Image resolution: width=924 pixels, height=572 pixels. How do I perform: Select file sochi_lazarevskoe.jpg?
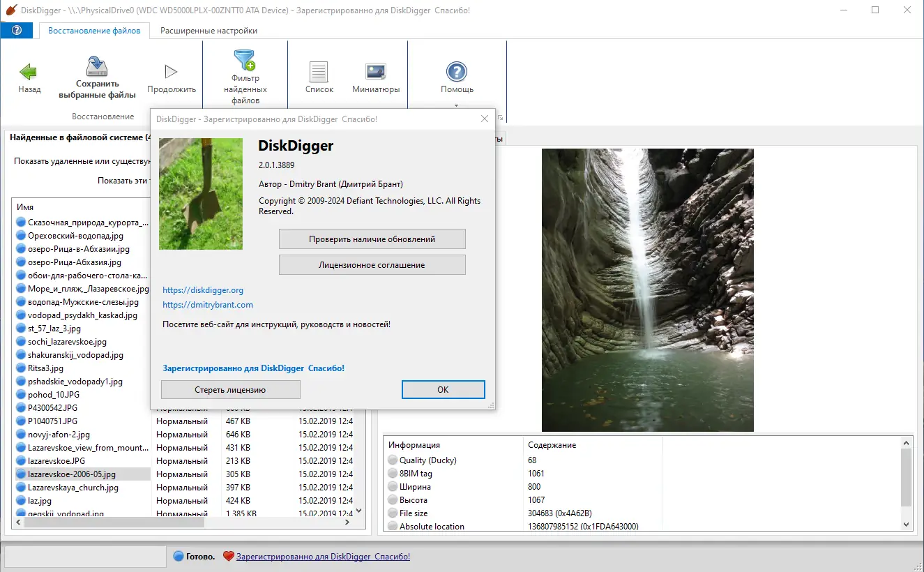tap(68, 342)
